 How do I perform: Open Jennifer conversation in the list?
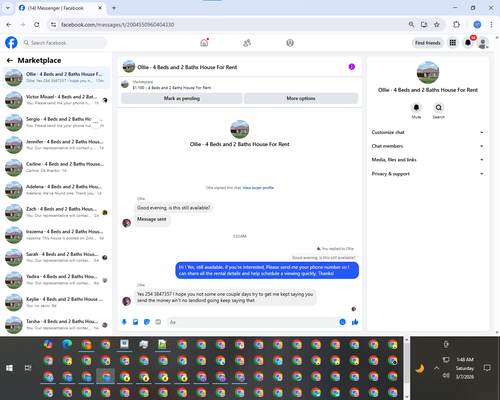pos(56,145)
